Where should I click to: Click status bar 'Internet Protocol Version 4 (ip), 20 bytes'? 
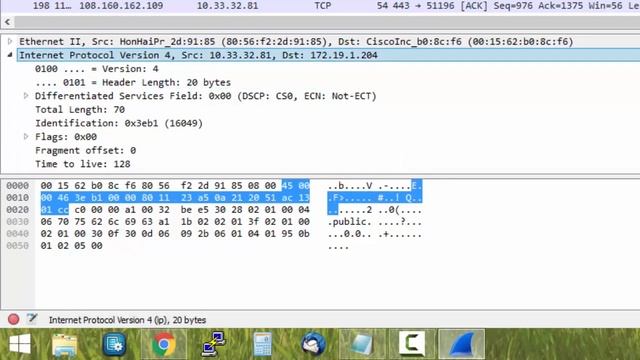pyautogui.click(x=127, y=320)
